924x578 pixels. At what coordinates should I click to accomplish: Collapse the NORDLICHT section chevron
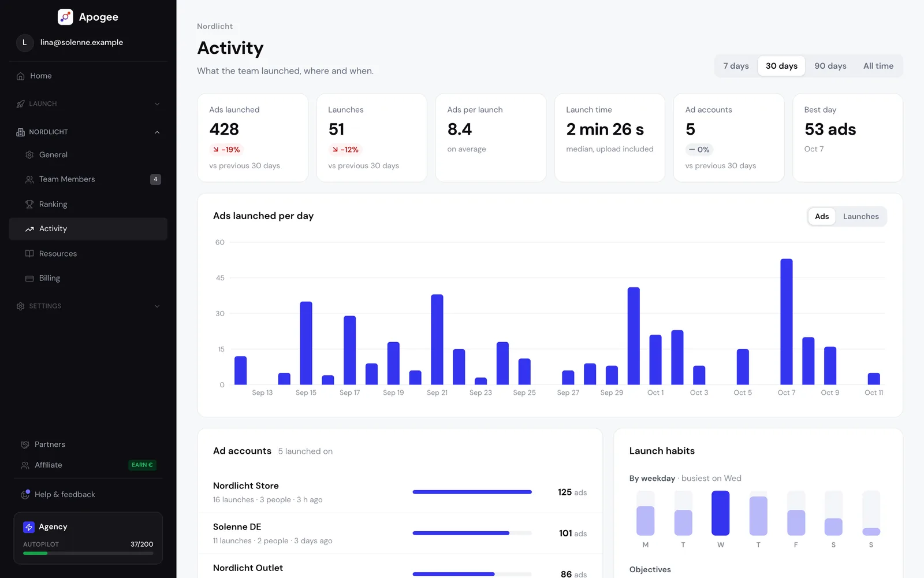(157, 132)
